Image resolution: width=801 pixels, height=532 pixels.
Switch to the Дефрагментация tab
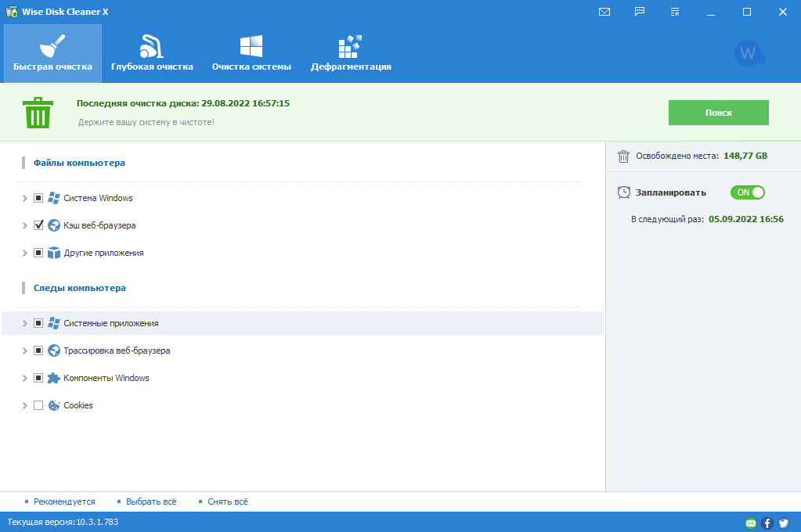[x=351, y=53]
